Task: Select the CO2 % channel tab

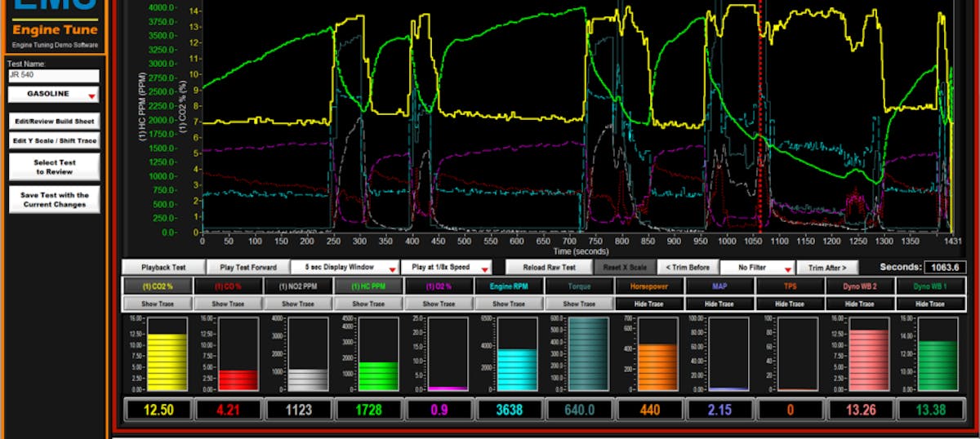Action: point(158,286)
